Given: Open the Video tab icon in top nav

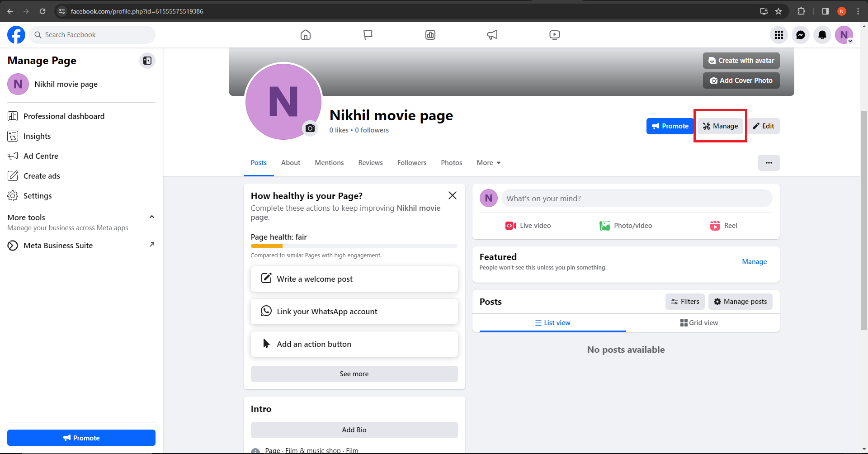Looking at the screenshot, I should point(555,35).
